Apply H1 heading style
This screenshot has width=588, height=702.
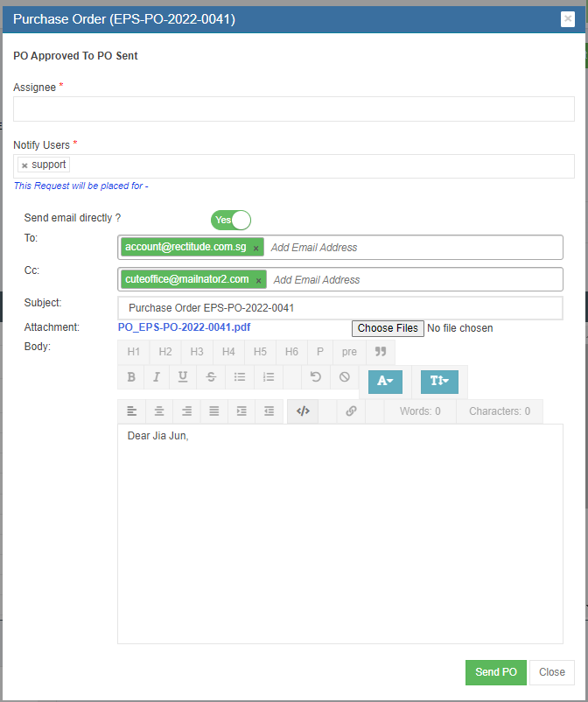coord(133,352)
